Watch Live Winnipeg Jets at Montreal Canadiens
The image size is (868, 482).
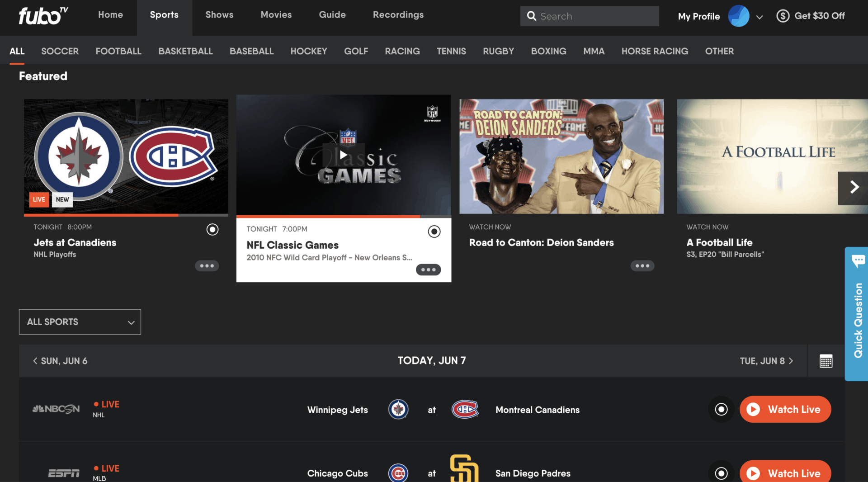click(x=785, y=410)
